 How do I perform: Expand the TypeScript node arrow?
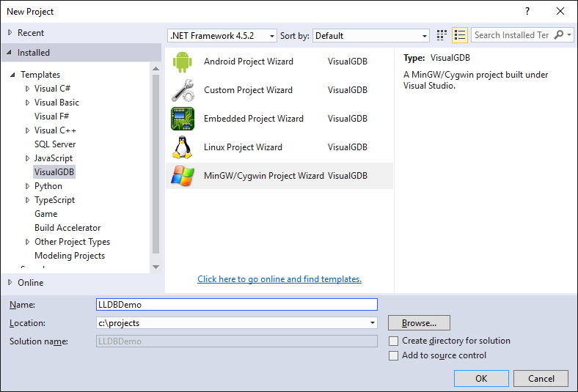click(27, 200)
